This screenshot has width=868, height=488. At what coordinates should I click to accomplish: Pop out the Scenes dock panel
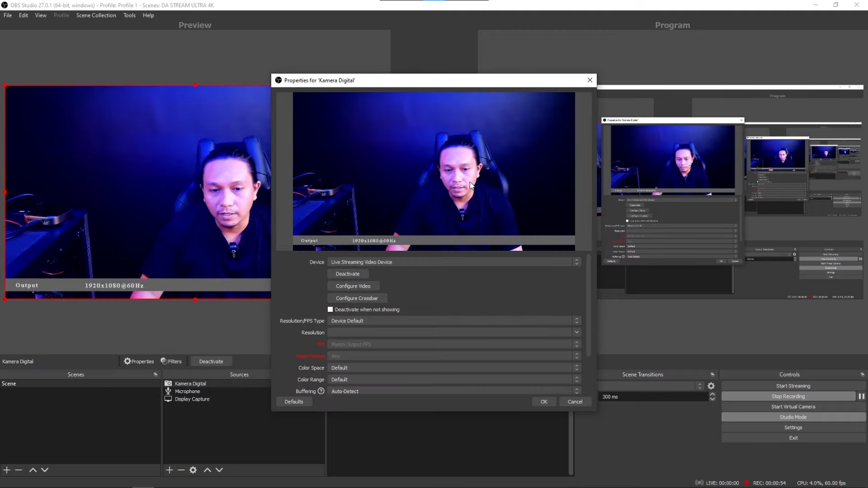[155, 374]
